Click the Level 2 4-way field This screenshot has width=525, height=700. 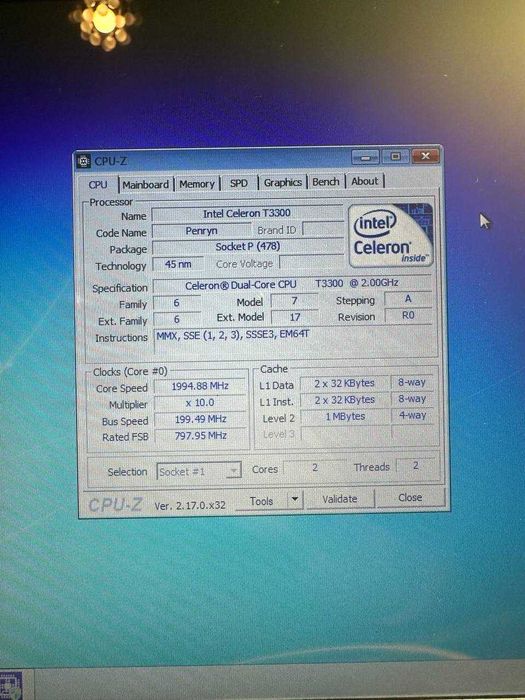coord(412,416)
